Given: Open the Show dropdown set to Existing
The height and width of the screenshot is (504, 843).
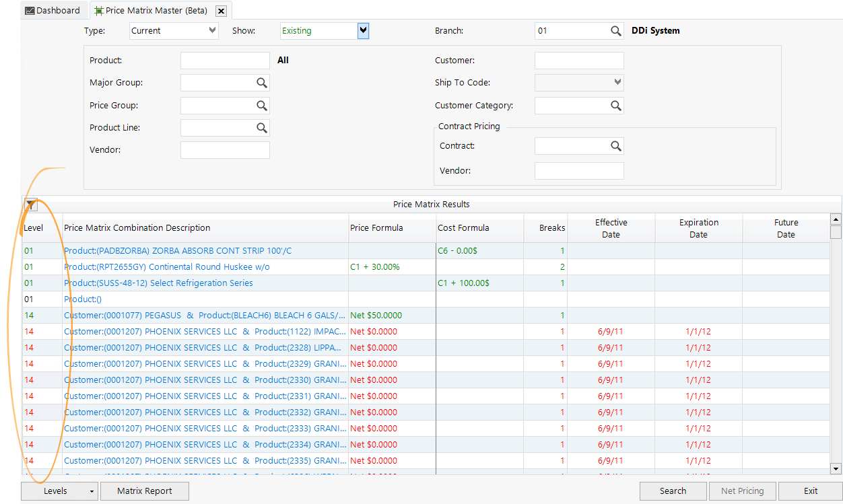Looking at the screenshot, I should tap(363, 30).
